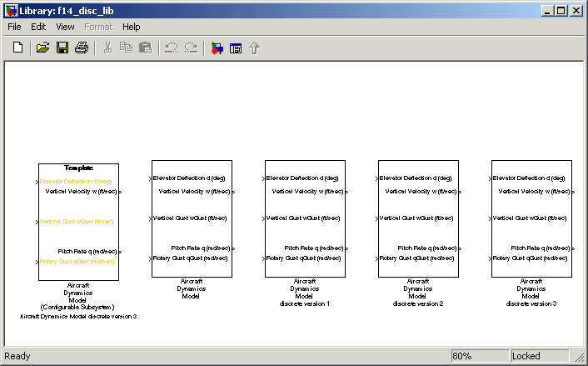This screenshot has height=366, width=588.
Task: Open the Edit menu
Action: [38, 27]
